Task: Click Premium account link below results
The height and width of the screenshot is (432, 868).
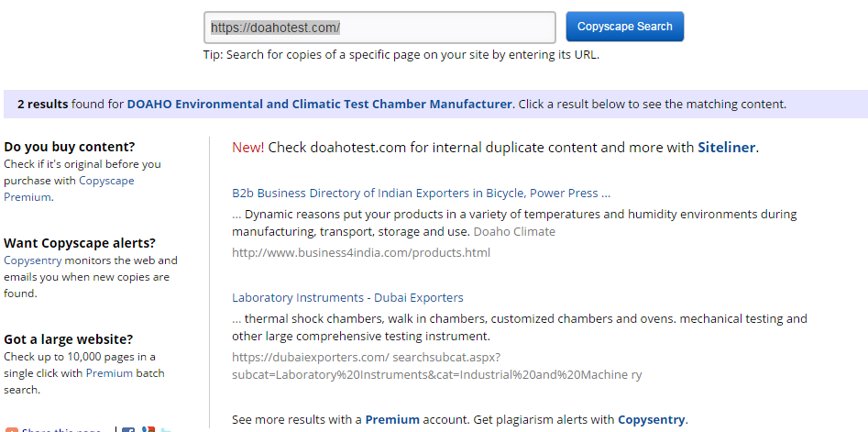Action: tap(392, 419)
